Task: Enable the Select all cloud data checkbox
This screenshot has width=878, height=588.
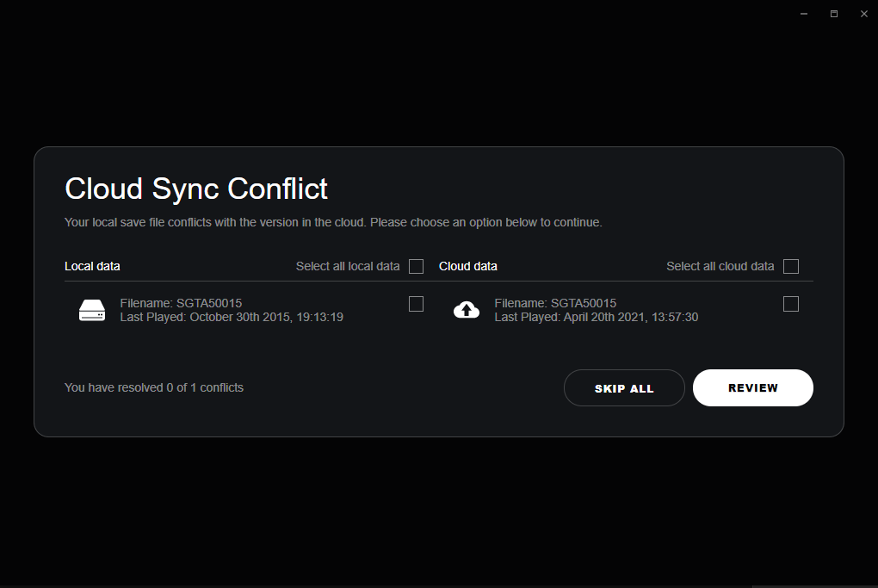Action: [x=791, y=266]
